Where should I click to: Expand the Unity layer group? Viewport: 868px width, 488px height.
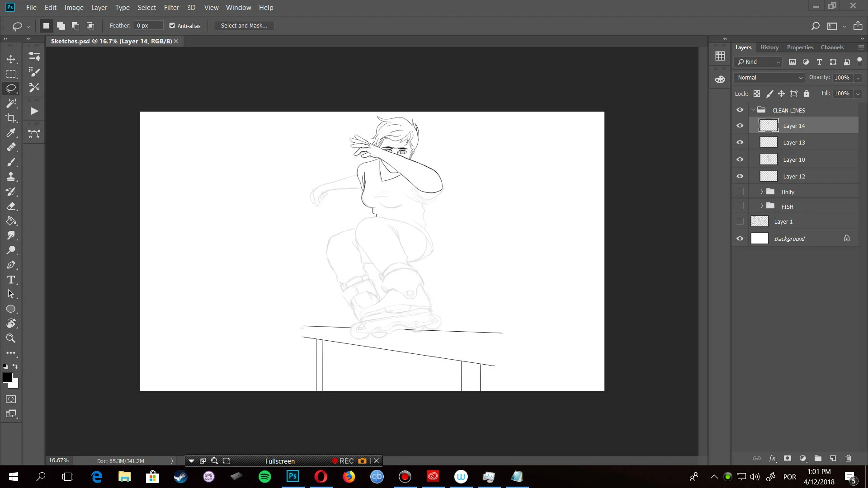[x=762, y=192]
